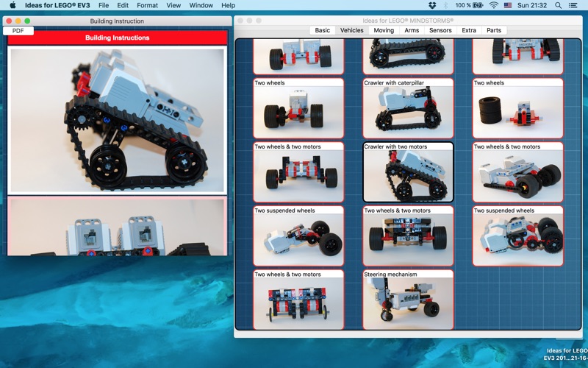
Task: Click the battery status indicator
Action: (x=469, y=5)
